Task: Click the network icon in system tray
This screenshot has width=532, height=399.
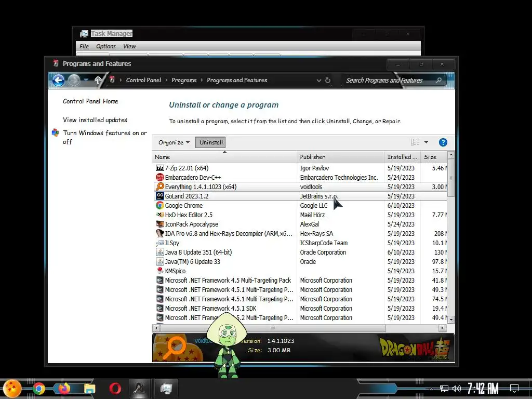Action: 444,389
